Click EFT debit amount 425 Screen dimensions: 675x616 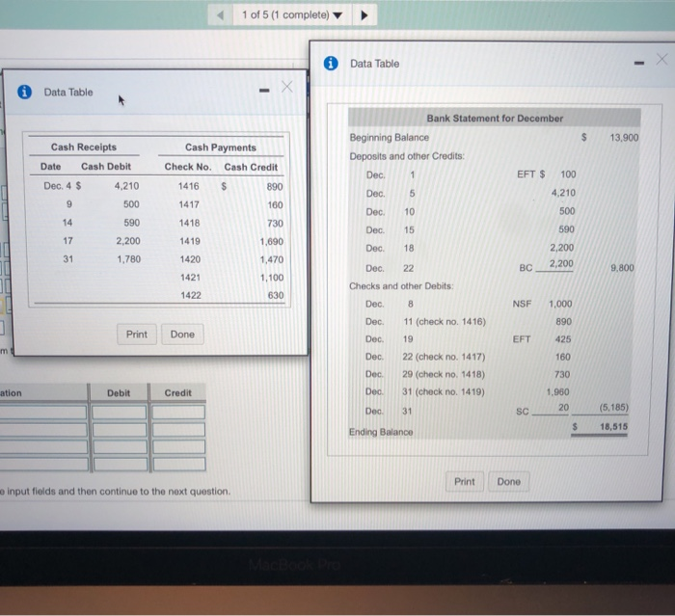[562, 339]
